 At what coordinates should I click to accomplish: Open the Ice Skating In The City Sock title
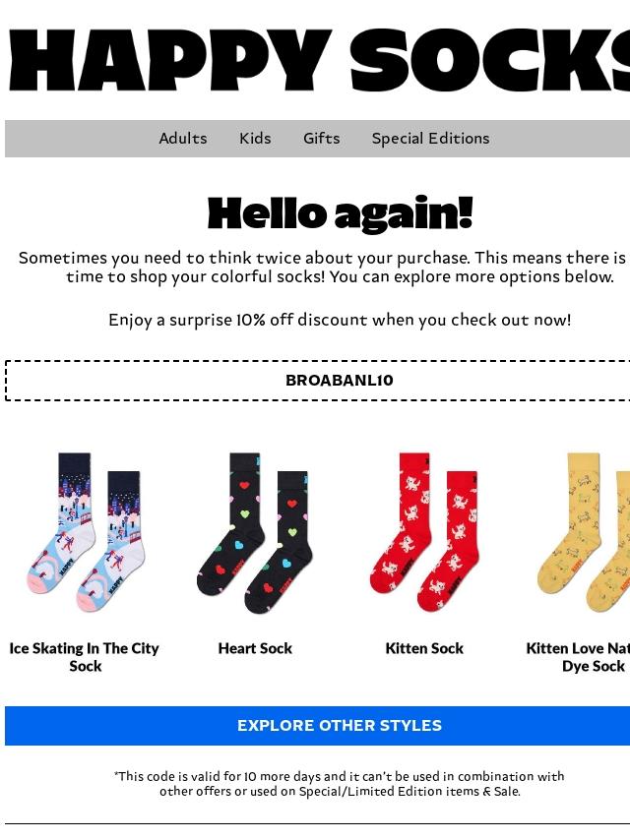click(x=85, y=657)
